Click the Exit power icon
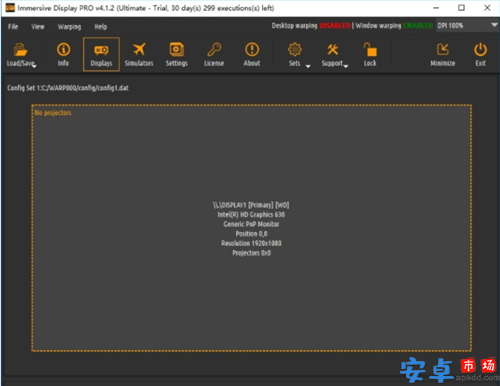500x386 pixels. click(480, 50)
